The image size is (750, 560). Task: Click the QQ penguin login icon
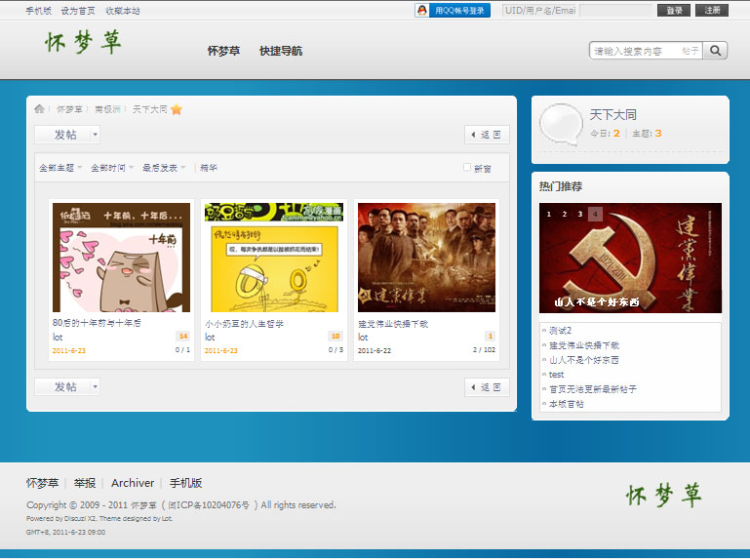click(422, 10)
